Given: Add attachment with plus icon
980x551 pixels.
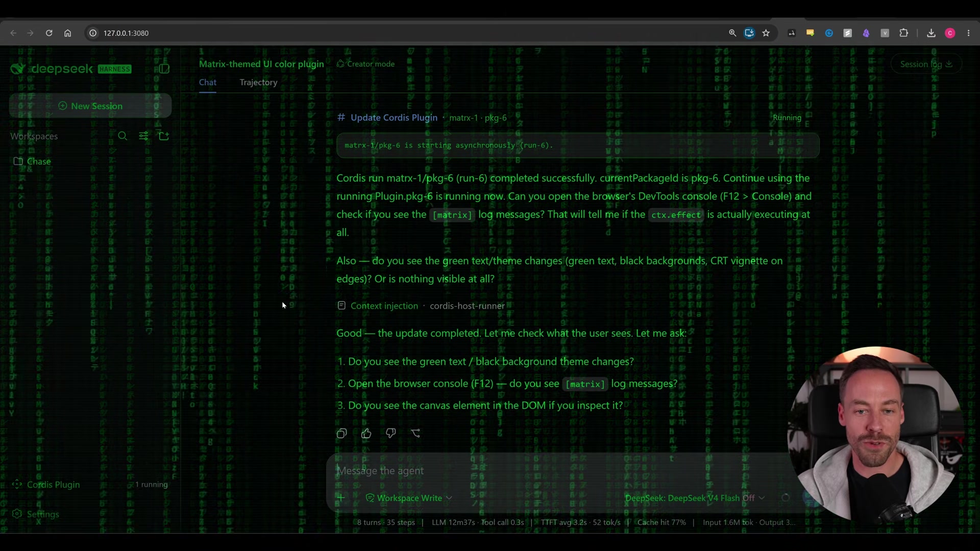Looking at the screenshot, I should (341, 497).
